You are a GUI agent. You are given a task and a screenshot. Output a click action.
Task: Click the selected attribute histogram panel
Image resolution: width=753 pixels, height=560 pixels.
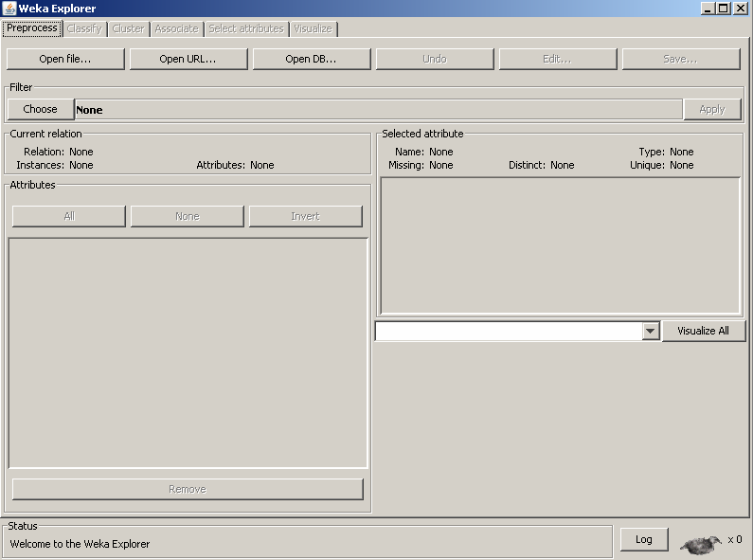pyautogui.click(x=560, y=246)
